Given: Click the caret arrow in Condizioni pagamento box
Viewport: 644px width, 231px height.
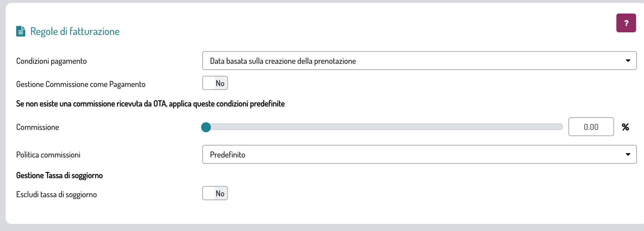Looking at the screenshot, I should point(628,61).
